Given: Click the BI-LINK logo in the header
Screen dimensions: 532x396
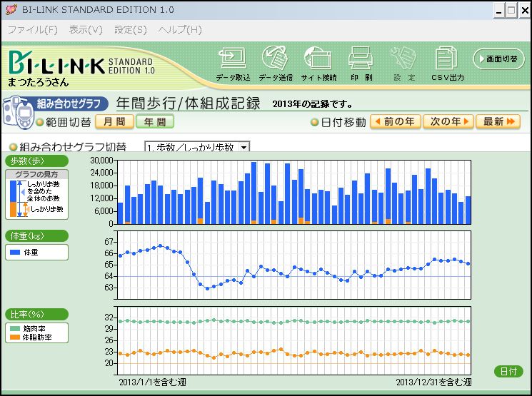Looking at the screenshot, I should [56, 66].
